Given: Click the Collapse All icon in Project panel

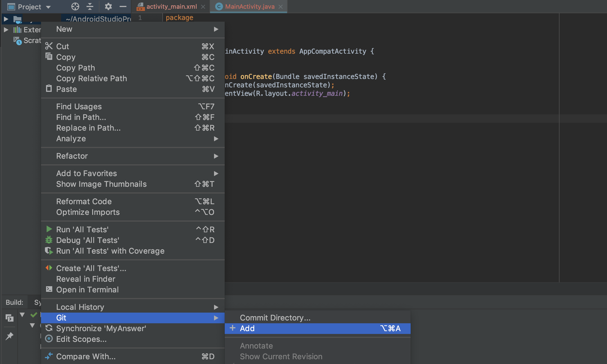Looking at the screenshot, I should pos(90,6).
